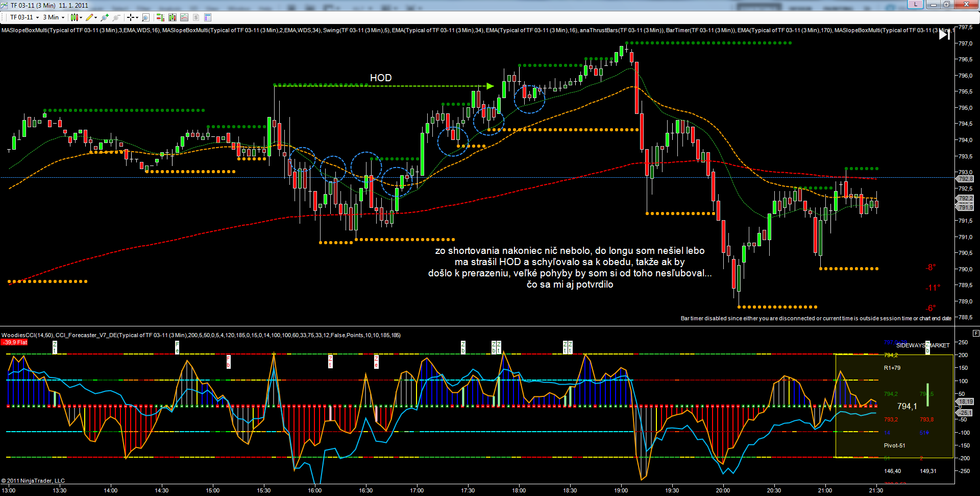Image resolution: width=980 pixels, height=496 pixels.
Task: Open the Indicators icon
Action: (x=184, y=17)
